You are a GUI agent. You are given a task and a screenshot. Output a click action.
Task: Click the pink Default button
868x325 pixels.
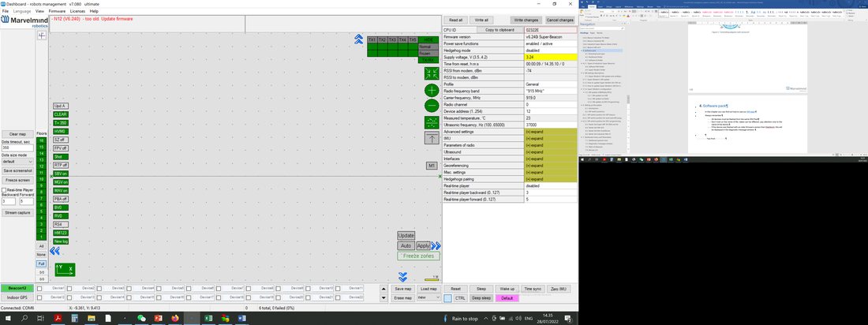[x=507, y=298]
